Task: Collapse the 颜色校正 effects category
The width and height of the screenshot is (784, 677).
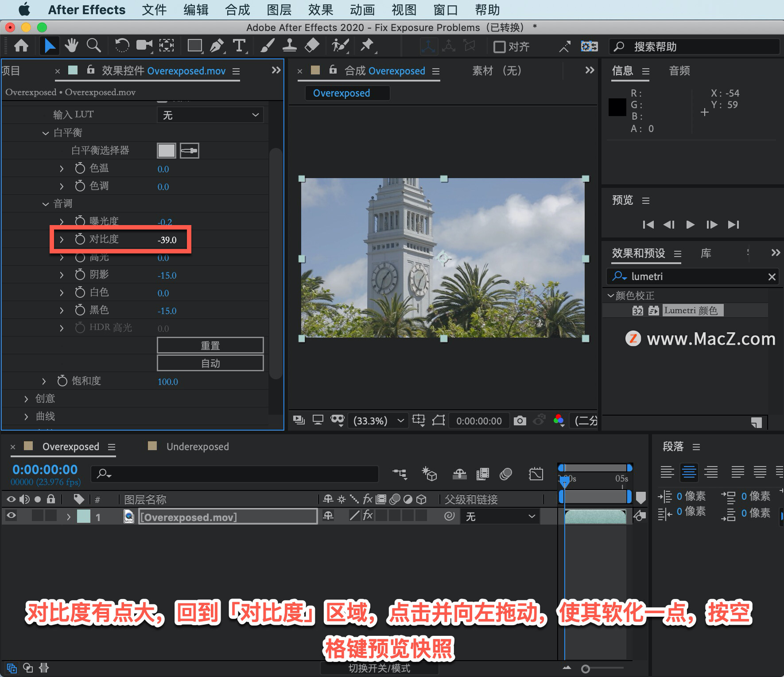Action: pos(611,295)
